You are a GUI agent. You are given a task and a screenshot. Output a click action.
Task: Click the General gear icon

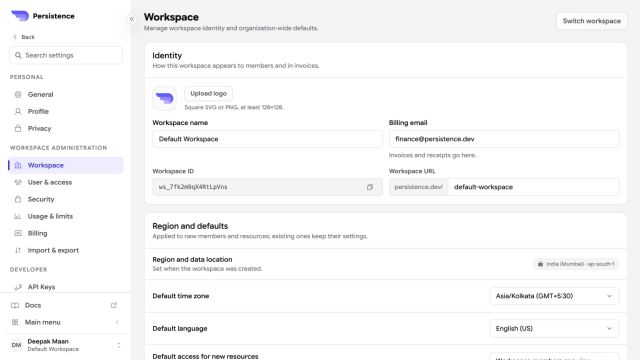tap(18, 94)
